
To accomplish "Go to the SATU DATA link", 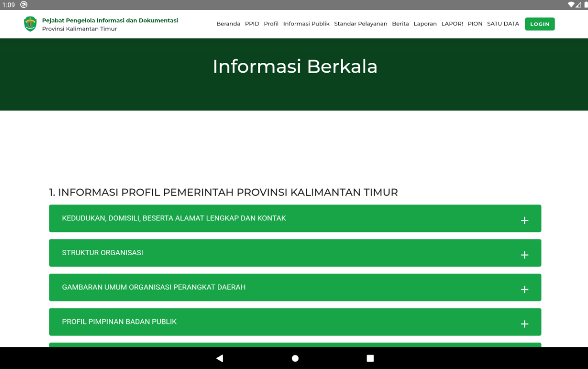I will pos(503,24).
